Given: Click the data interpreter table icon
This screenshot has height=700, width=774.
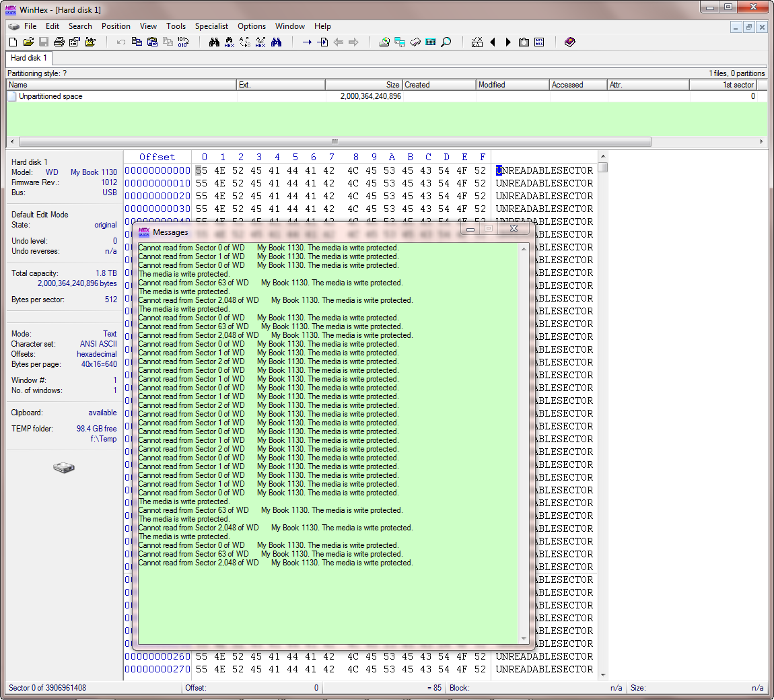Looking at the screenshot, I should (540, 42).
